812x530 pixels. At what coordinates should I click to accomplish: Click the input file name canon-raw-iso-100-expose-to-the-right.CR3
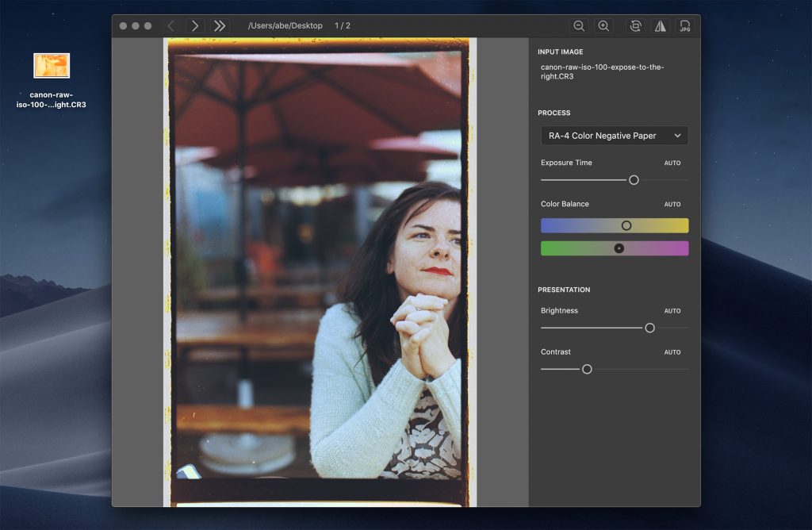(603, 71)
